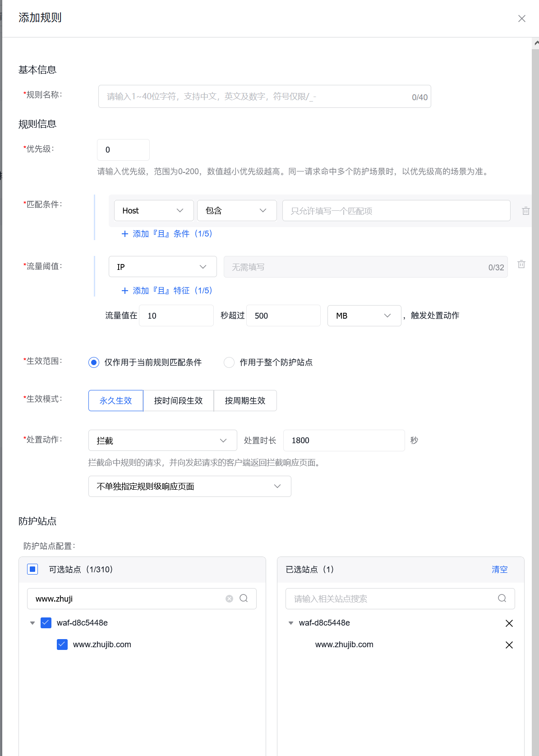
Task: Select 永久生效 mode tab
Action: pyautogui.click(x=116, y=401)
